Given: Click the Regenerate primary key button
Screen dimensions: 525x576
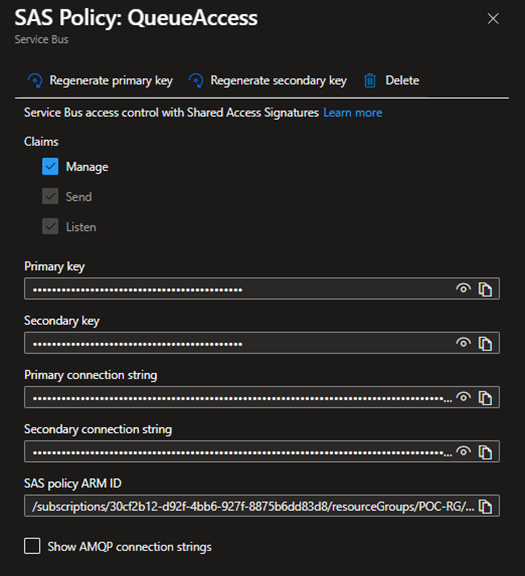Looking at the screenshot, I should pos(100,80).
